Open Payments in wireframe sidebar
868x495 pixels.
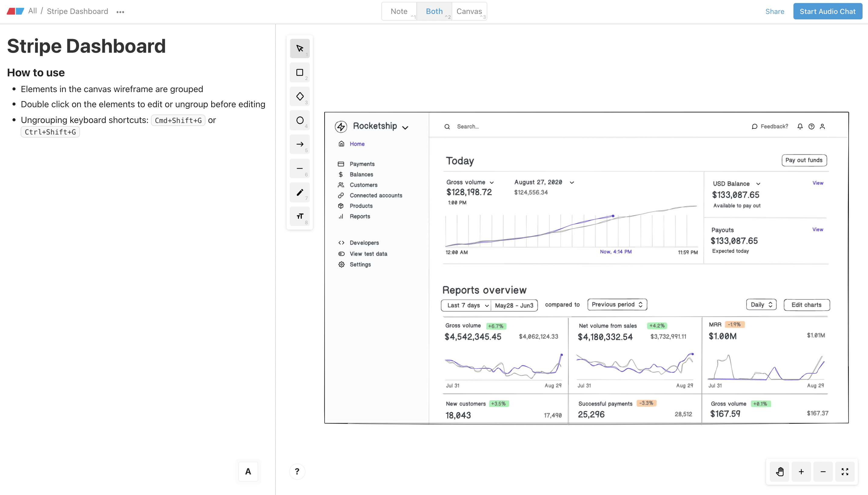pos(362,164)
